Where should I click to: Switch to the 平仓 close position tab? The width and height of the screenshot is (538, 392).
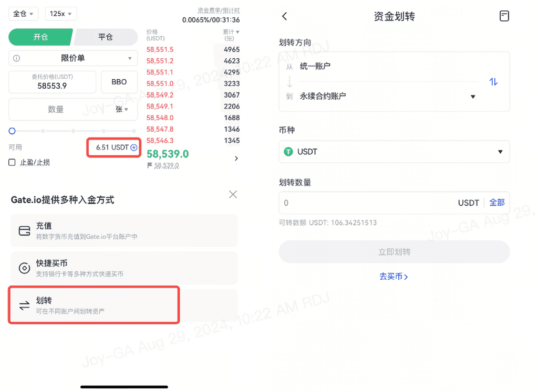click(106, 37)
